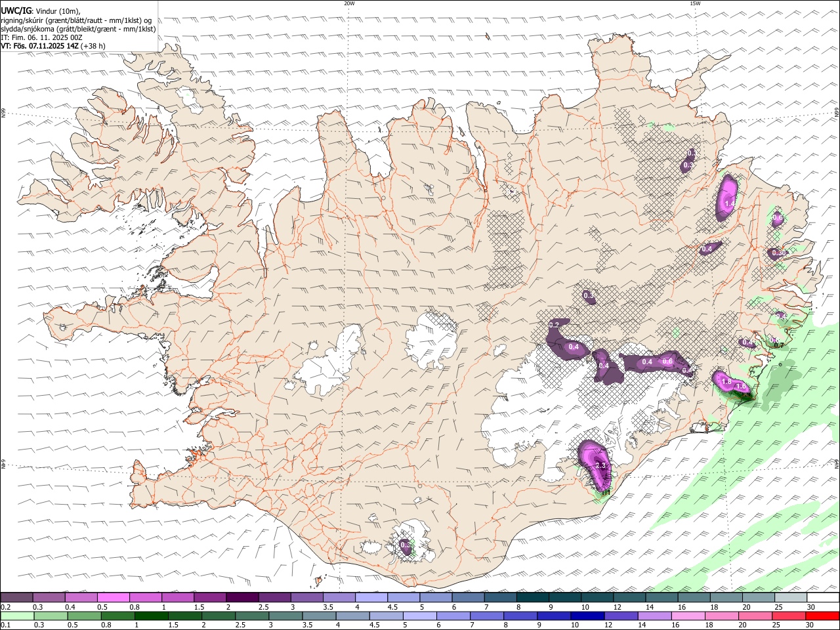
Task: Click the top-row legend swatch starting at 1.5
Action: (210, 597)
